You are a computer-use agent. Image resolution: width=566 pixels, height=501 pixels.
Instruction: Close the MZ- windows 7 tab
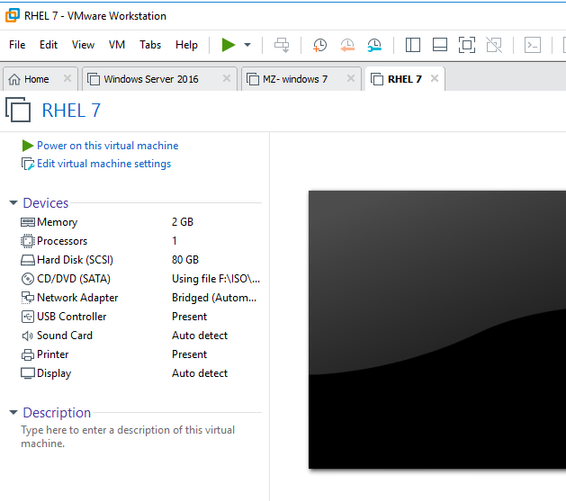[351, 78]
